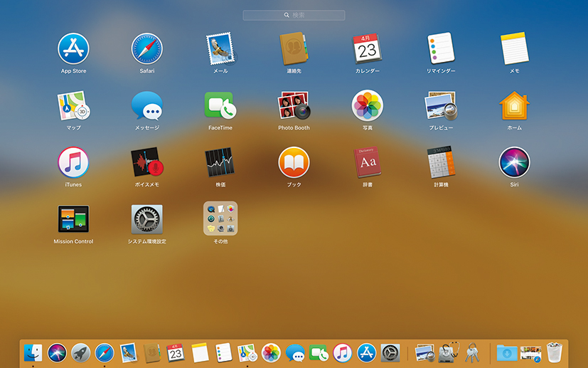
Task: Open the Trash in the Dock
Action: [555, 352]
